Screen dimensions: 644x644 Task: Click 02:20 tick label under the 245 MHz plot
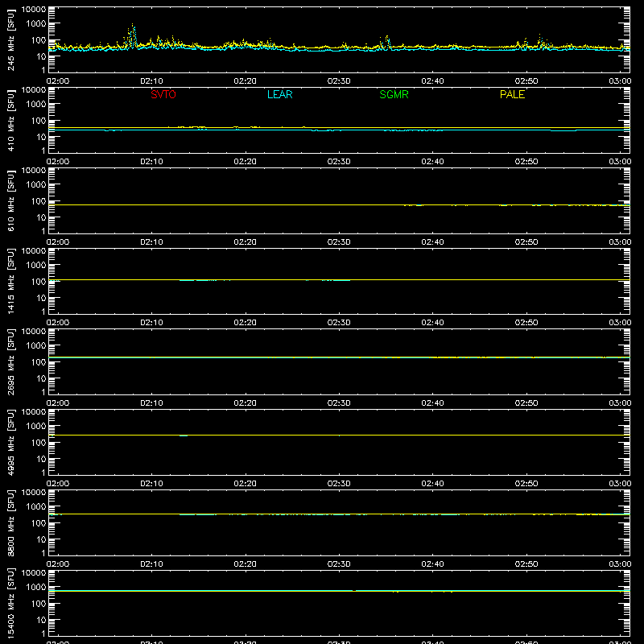pyautogui.click(x=246, y=81)
